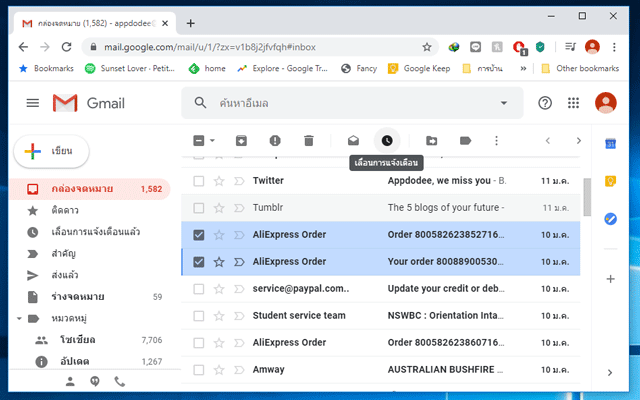This screenshot has height=400, width=640.
Task: Reload the page in Chrome
Action: pos(67,47)
